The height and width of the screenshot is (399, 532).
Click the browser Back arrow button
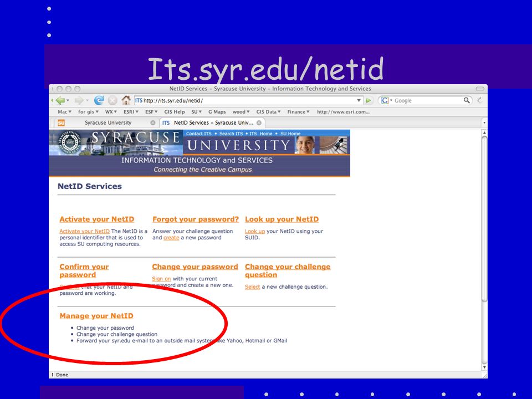click(x=60, y=100)
